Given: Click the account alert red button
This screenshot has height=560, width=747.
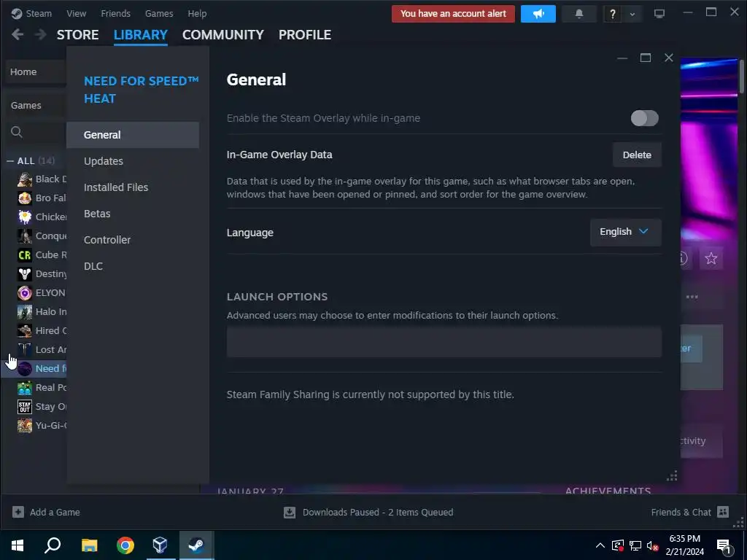Looking at the screenshot, I should pyautogui.click(x=453, y=14).
